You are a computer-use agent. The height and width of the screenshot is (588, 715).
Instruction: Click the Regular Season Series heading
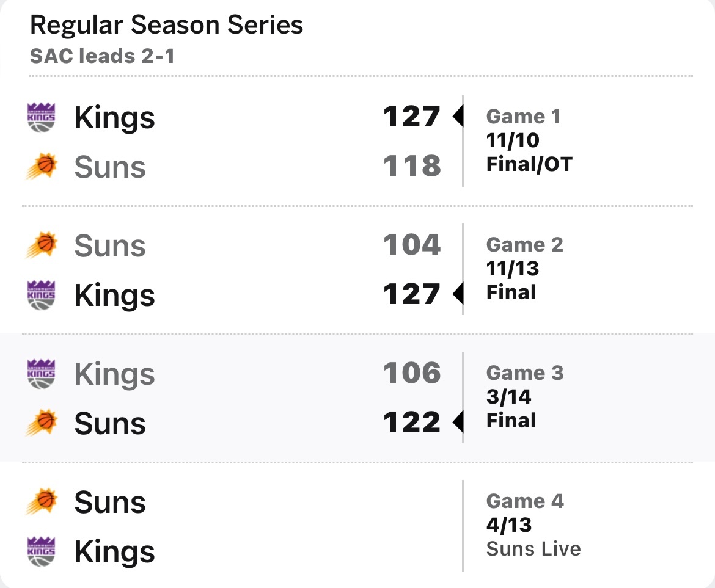[x=166, y=24]
